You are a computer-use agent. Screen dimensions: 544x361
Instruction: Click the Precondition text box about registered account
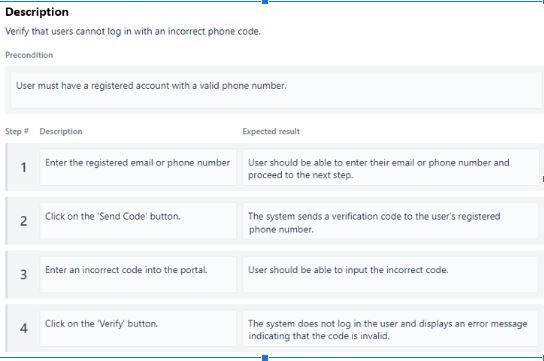click(276, 90)
